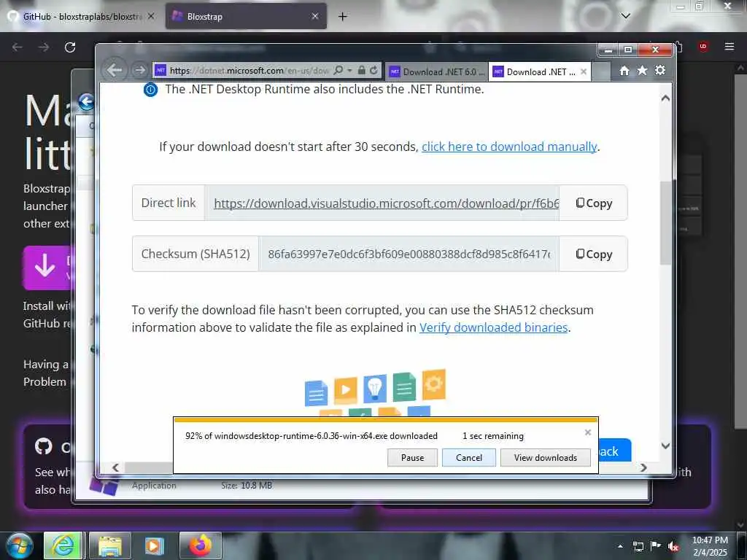Dismiss the download notification bar
747x560 pixels.
pos(588,432)
